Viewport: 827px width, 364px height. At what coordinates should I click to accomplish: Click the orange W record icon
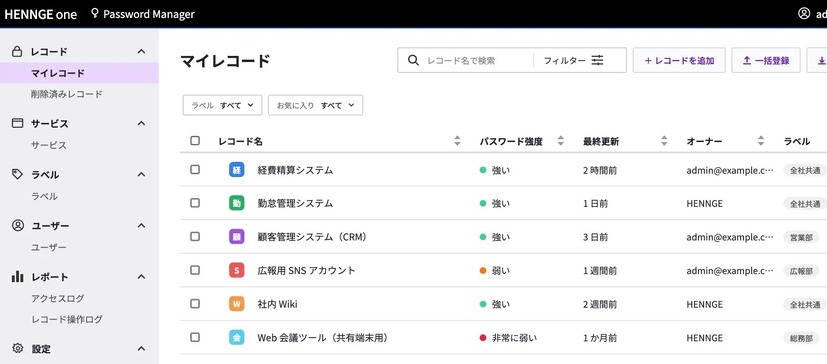click(237, 304)
